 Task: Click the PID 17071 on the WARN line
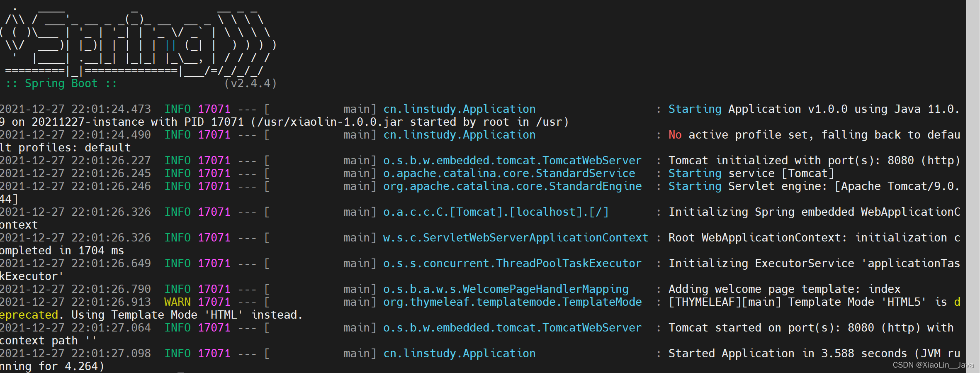[214, 302]
